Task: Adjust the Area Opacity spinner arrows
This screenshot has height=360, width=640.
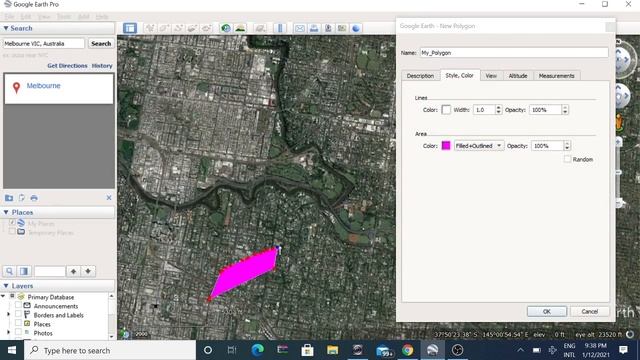Action: 567,146
